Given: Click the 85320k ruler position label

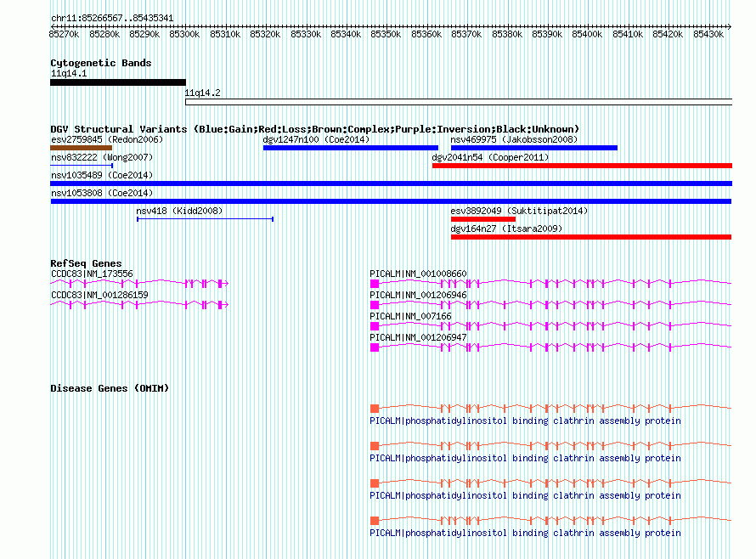Looking at the screenshot, I should [x=265, y=34].
